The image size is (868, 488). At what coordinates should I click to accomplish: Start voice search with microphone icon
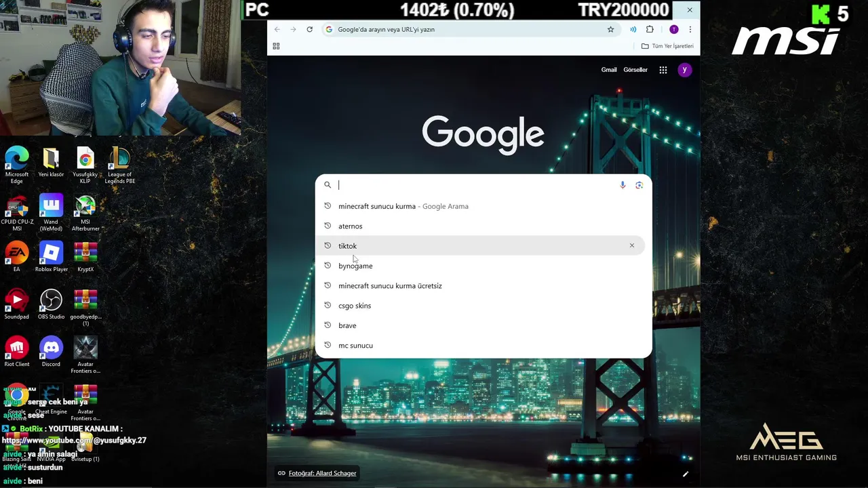tap(623, 185)
